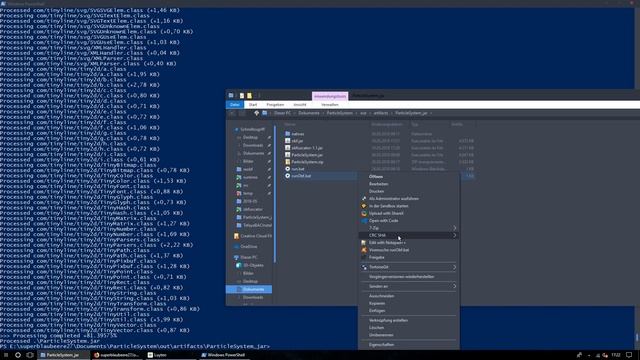Click 'artifacts' in address breadcrumb
Image resolution: width=640 pixels, height=360 pixels.
tap(381, 113)
